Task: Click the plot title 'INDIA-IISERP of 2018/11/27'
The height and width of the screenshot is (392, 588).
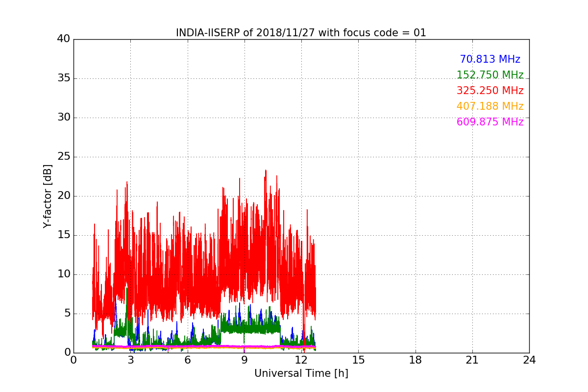Action: pos(301,33)
